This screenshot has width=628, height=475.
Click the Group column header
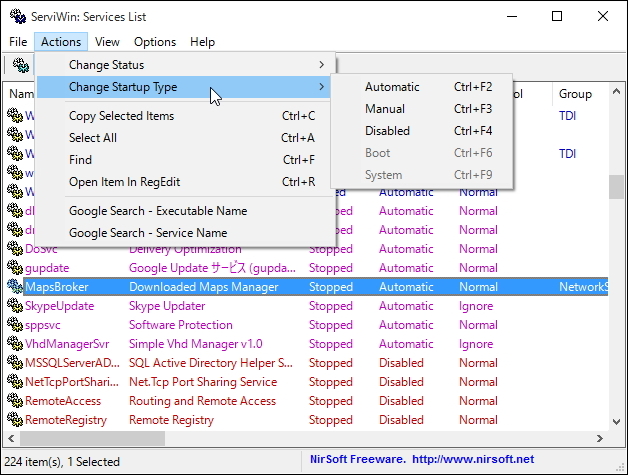click(x=580, y=94)
